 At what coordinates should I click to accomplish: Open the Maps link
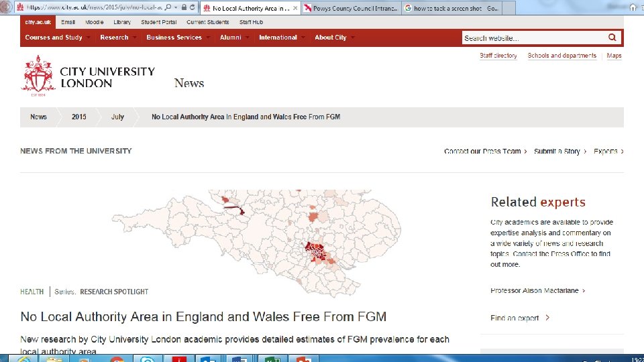[614, 56]
